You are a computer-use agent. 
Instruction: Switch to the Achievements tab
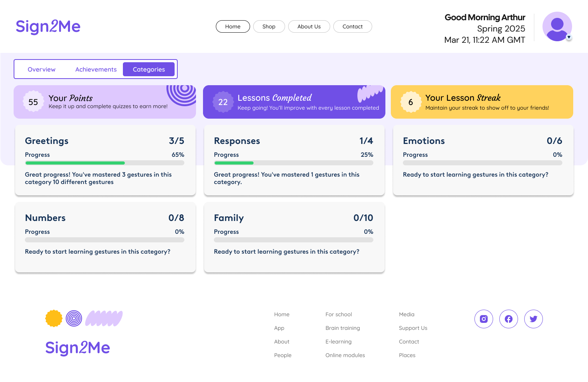[x=96, y=69]
